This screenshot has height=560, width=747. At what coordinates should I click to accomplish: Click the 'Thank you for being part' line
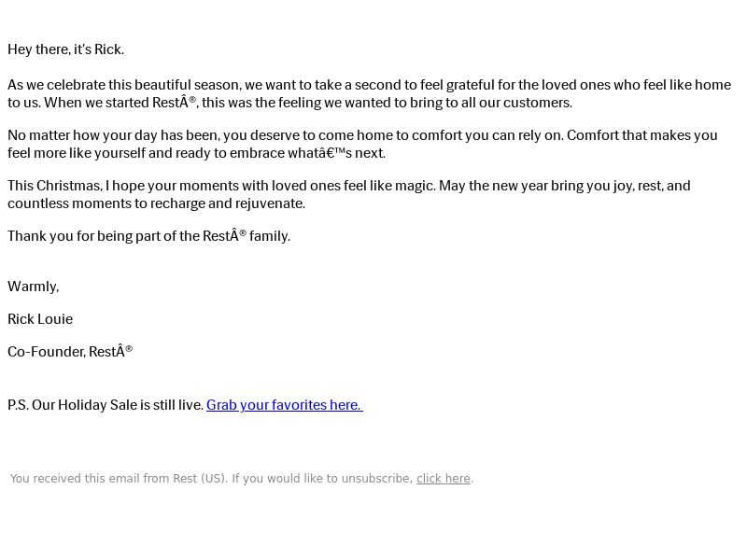coord(148,236)
